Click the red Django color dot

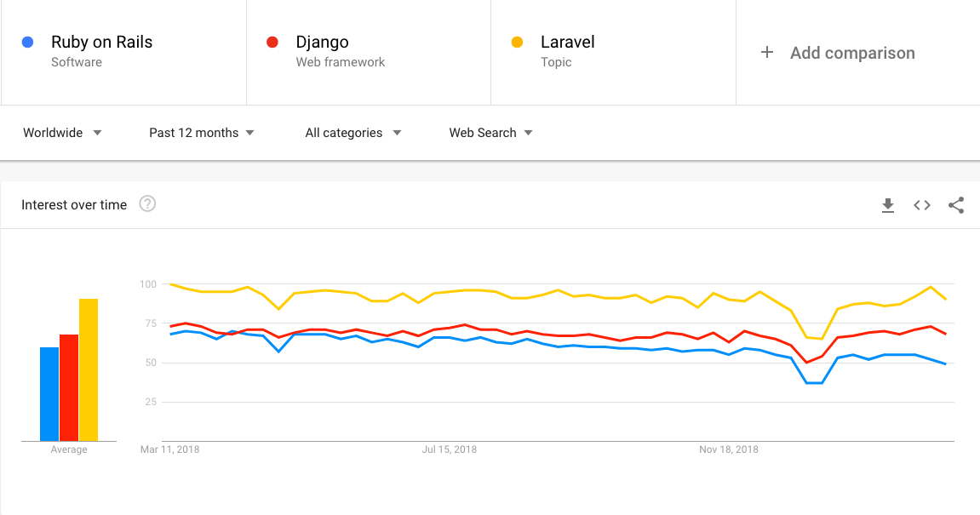click(272, 42)
